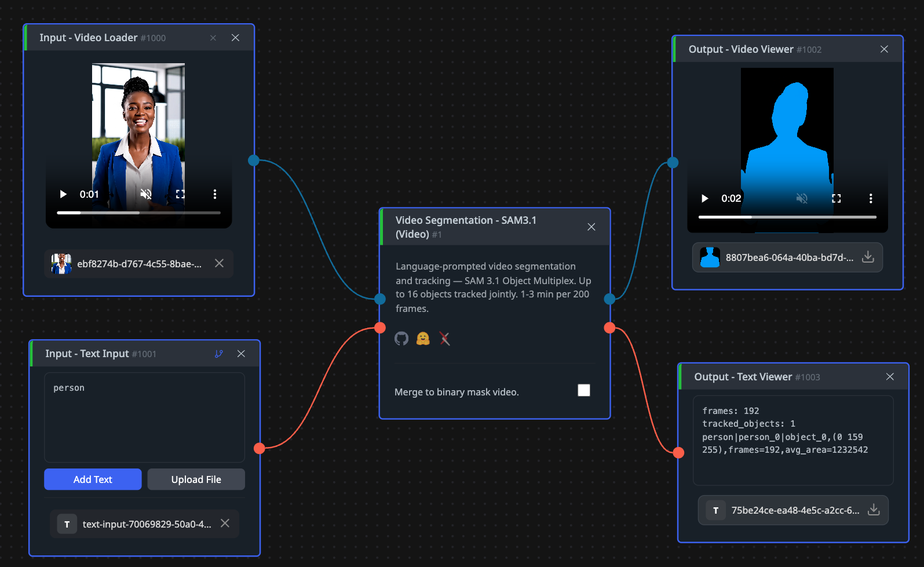Enable Merge to binary mask video checkbox
The width and height of the screenshot is (924, 567).
(584, 391)
